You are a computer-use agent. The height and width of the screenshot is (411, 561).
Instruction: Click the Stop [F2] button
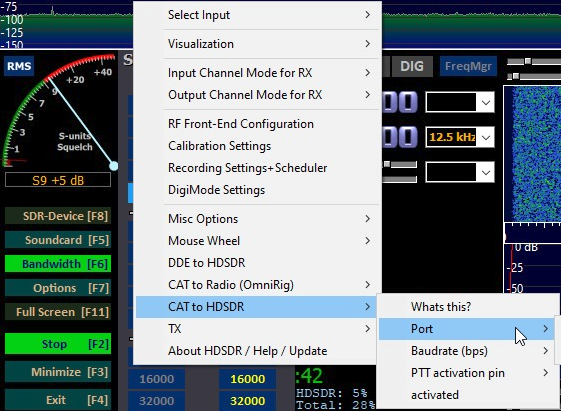pyautogui.click(x=58, y=344)
